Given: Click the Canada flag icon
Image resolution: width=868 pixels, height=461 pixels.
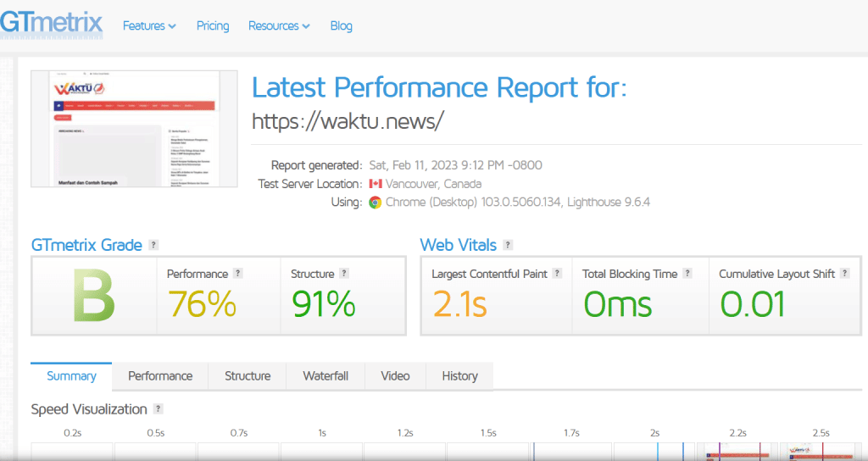Looking at the screenshot, I should click(376, 184).
